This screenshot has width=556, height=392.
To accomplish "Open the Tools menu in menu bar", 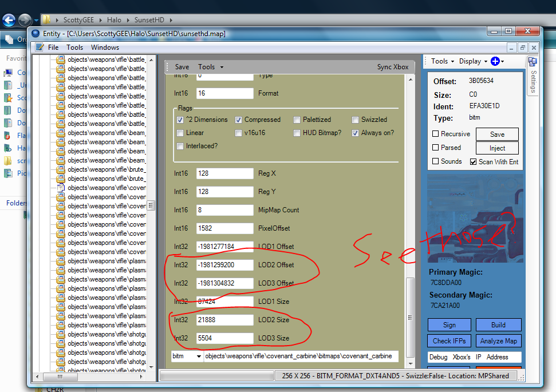I will (74, 47).
